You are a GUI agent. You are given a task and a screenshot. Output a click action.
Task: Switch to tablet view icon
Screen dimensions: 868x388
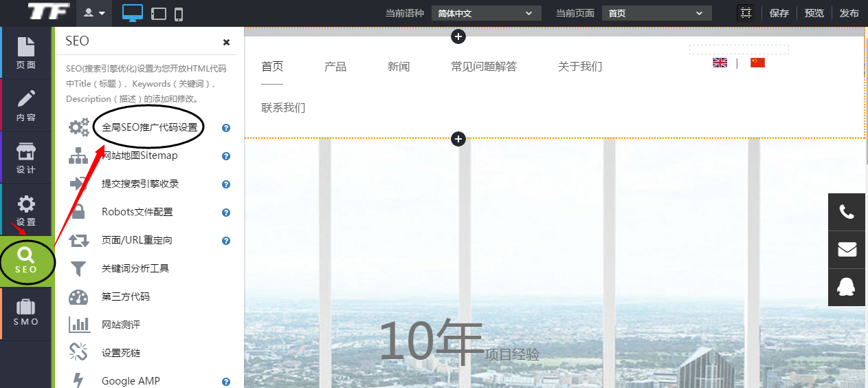pos(159,14)
